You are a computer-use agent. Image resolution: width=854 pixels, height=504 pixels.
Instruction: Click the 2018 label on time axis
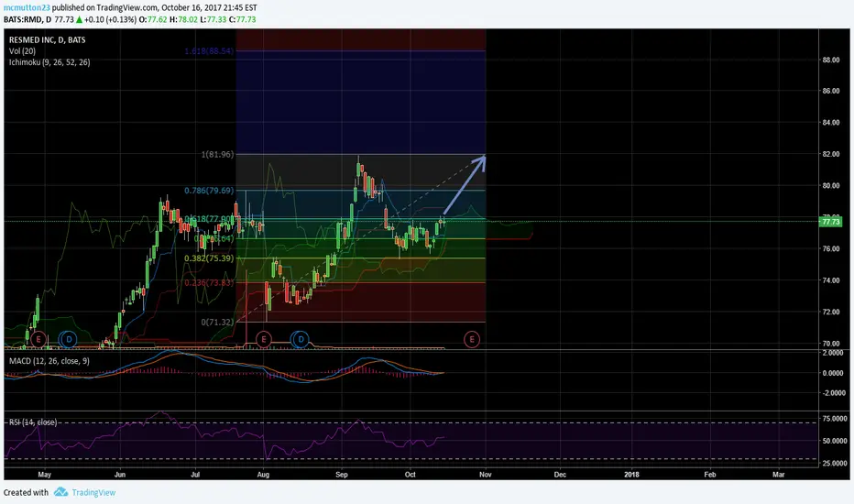[631, 475]
